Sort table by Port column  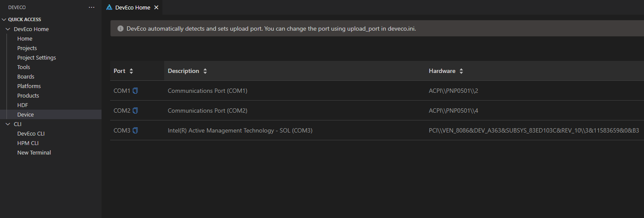pos(131,71)
